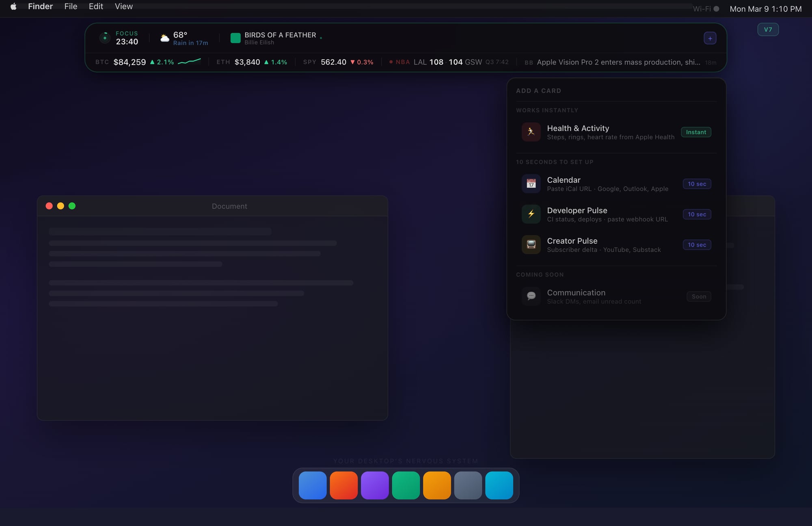Screen dimensions: 812x526
Task: Click the Calendar card icon
Action: point(531,184)
